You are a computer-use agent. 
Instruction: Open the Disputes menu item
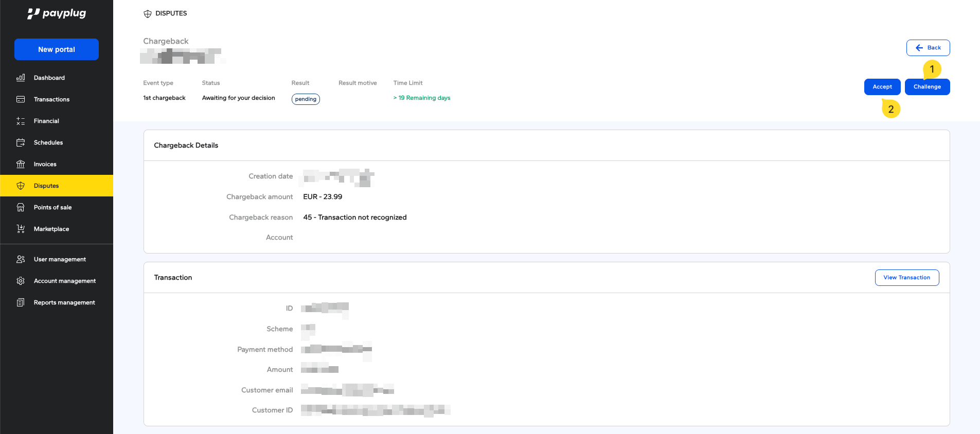pyautogui.click(x=46, y=186)
